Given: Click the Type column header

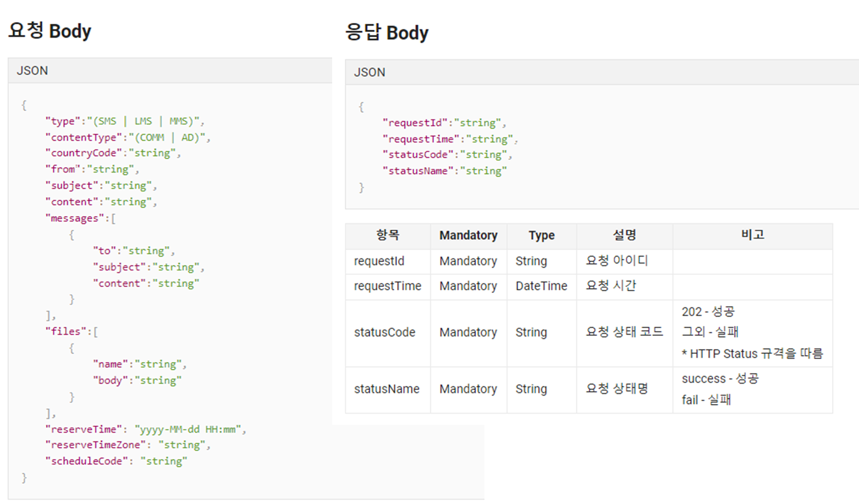Looking at the screenshot, I should 542,235.
